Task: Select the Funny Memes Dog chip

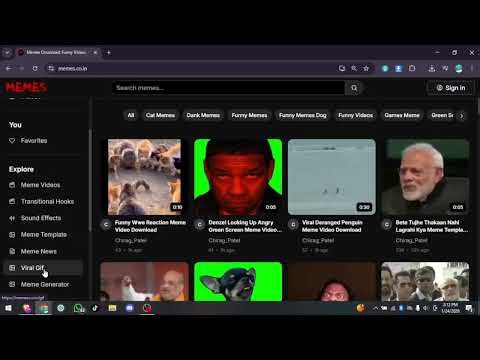Action: coord(303,115)
